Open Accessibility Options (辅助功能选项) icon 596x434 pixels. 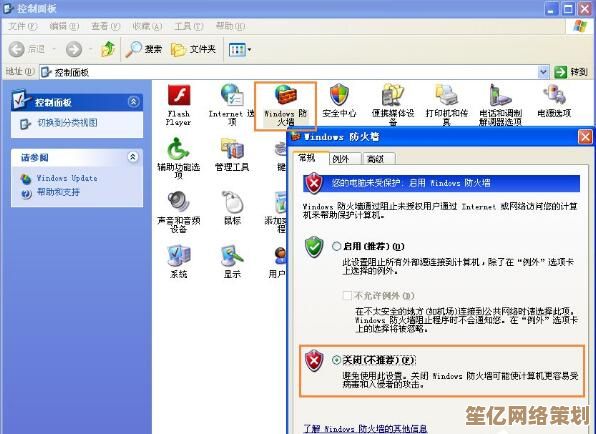tap(179, 158)
